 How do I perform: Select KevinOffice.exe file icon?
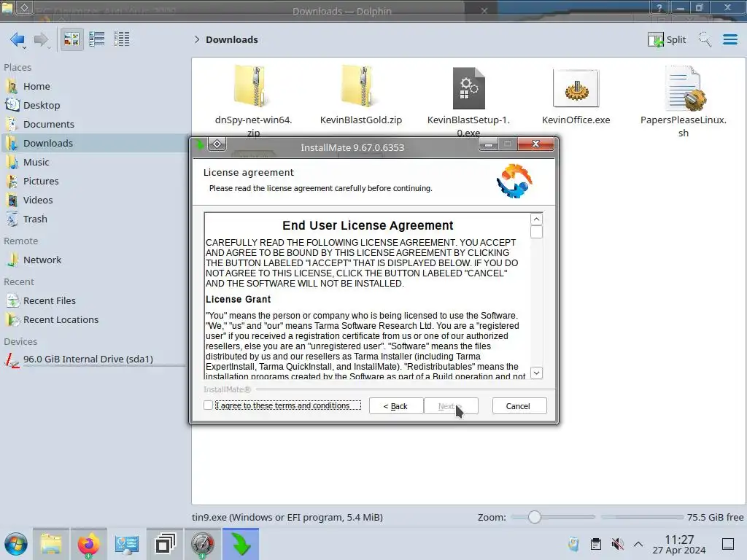[x=576, y=88]
